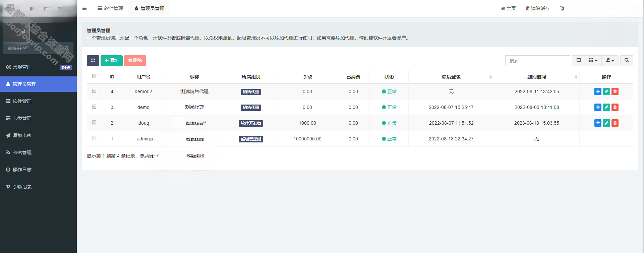Open 管理员管理 in the sidebar
The width and height of the screenshot is (644, 253).
pos(38,84)
